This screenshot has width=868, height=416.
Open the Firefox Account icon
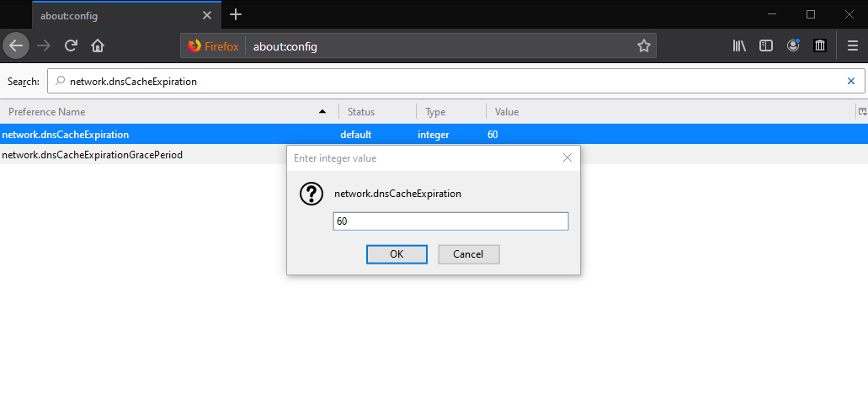793,46
